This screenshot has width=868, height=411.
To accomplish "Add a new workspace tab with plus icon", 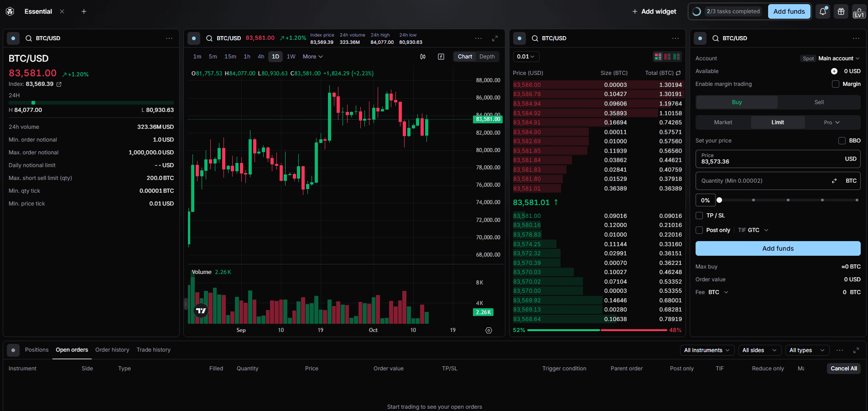I will tap(84, 11).
